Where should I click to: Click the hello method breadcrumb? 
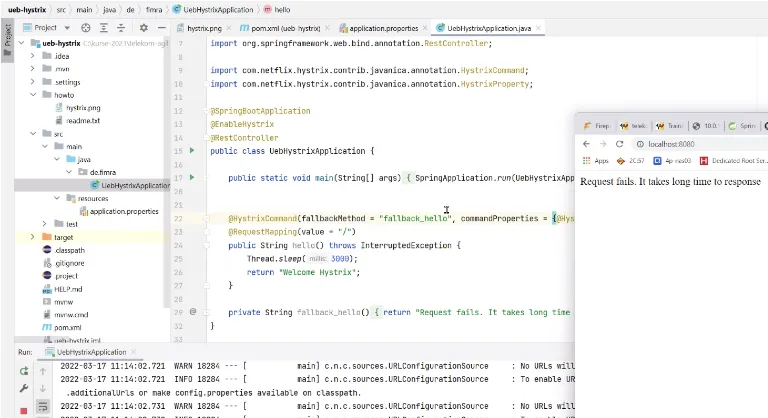(x=282, y=10)
